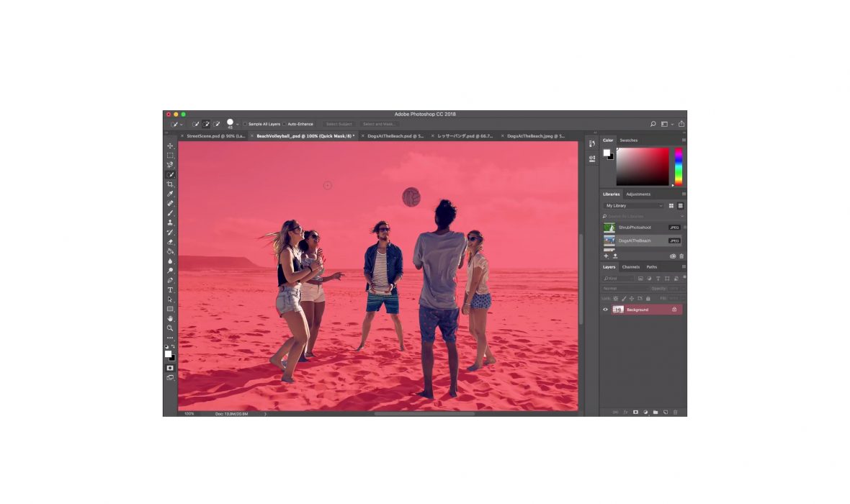The image size is (850, 504).
Task: Choose the Type tool
Action: coord(170,289)
